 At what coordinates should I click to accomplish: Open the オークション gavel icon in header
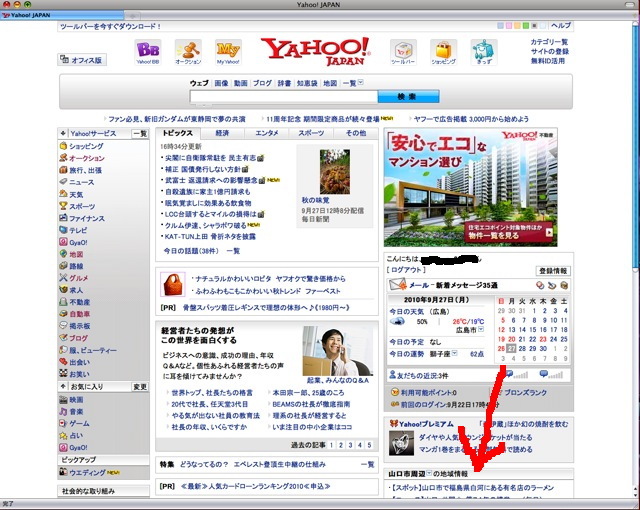coord(188,52)
